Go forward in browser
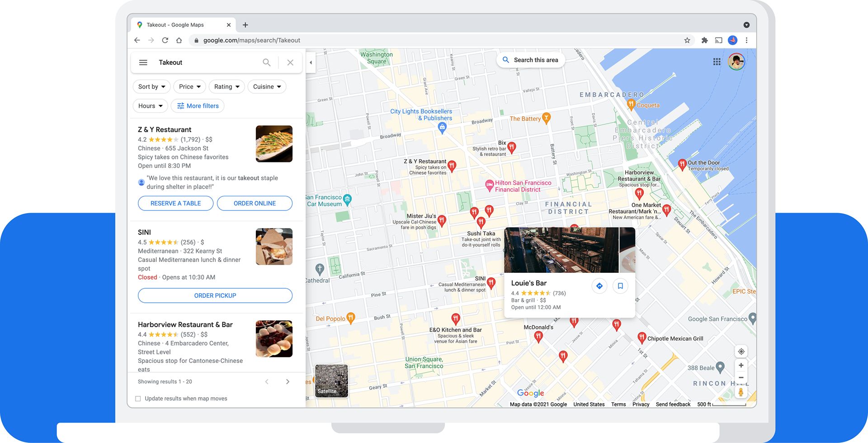The image size is (868, 443). coord(151,40)
